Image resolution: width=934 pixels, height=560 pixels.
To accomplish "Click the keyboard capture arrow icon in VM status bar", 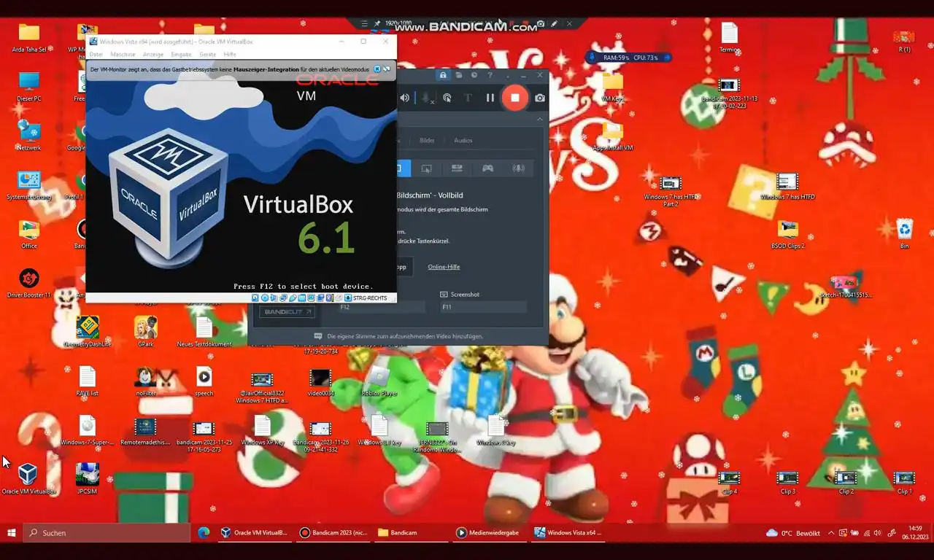I will [x=348, y=297].
